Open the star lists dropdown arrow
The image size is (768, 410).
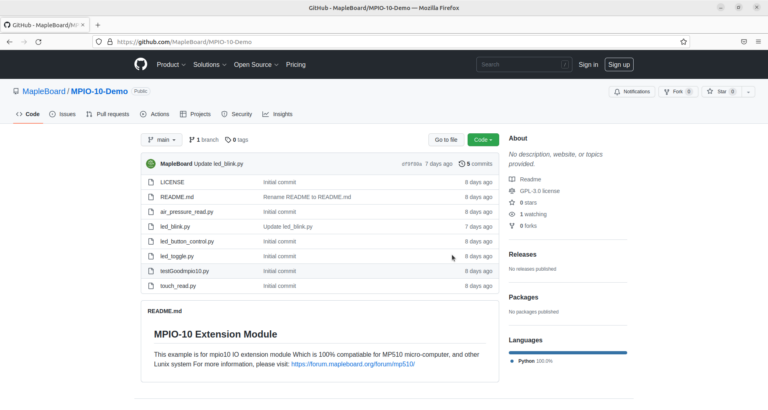pyautogui.click(x=748, y=92)
